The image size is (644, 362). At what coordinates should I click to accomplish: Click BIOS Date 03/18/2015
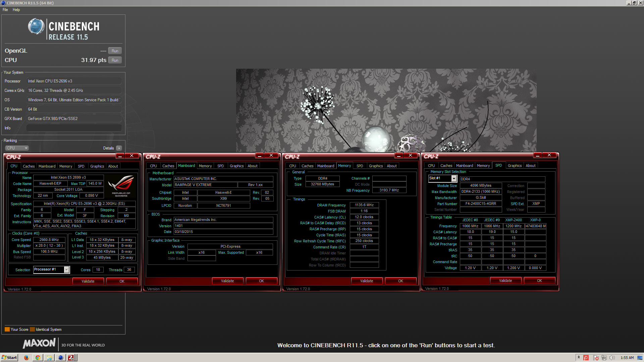pos(223,232)
